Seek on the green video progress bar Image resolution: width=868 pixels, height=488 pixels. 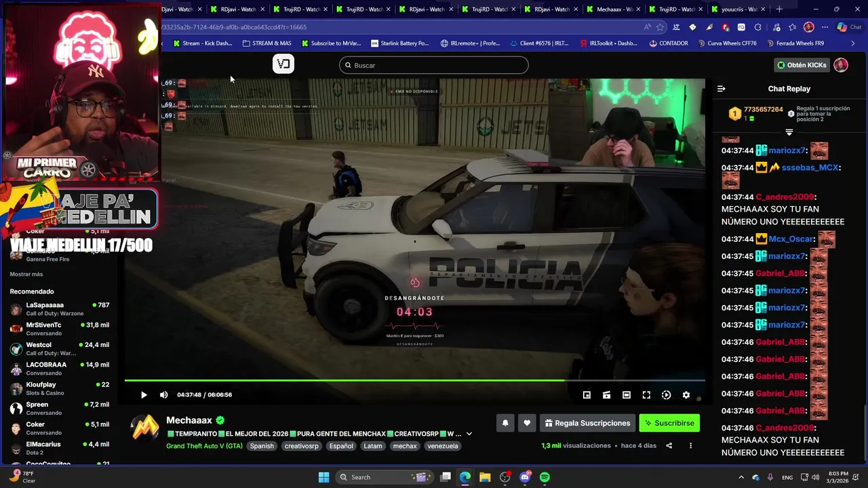point(415,380)
